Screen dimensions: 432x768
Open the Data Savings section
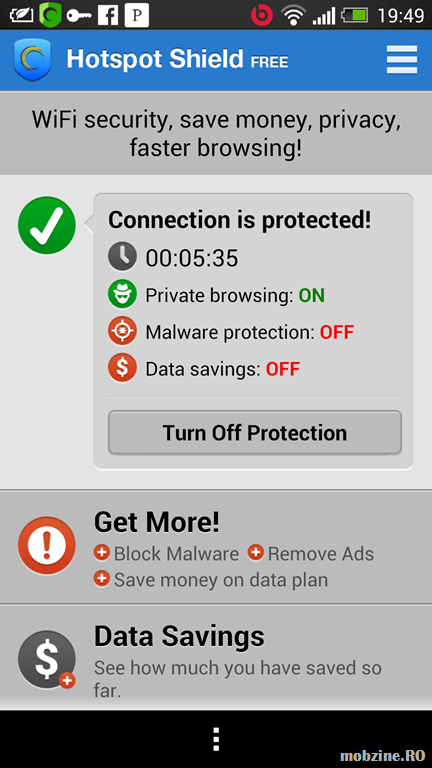click(216, 657)
